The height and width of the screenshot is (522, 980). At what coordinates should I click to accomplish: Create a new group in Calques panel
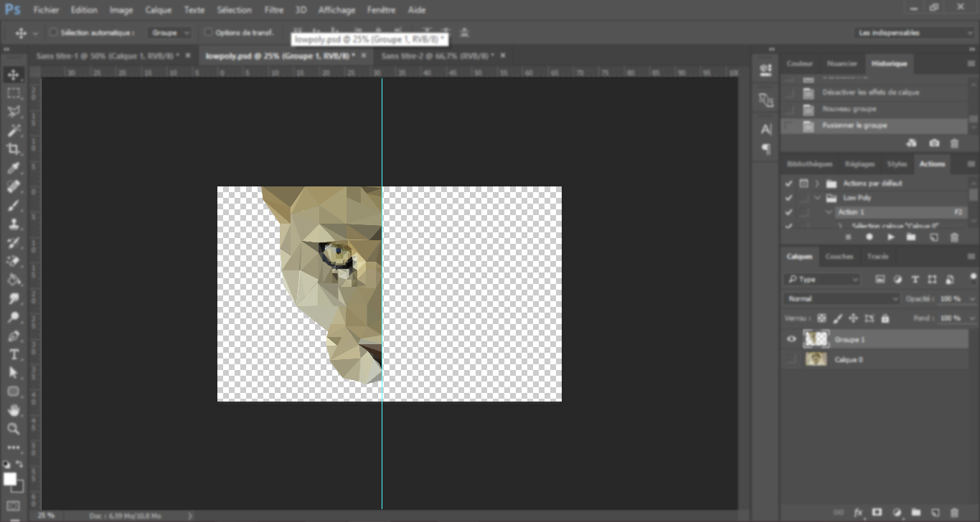[915, 512]
